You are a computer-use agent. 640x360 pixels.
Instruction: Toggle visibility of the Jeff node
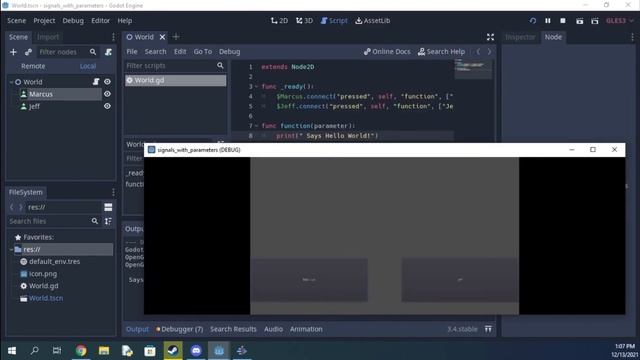point(107,106)
